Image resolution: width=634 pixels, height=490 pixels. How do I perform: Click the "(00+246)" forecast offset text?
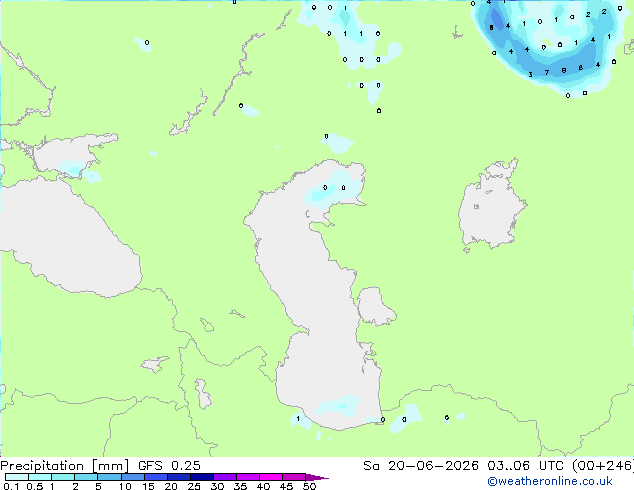[603, 466]
